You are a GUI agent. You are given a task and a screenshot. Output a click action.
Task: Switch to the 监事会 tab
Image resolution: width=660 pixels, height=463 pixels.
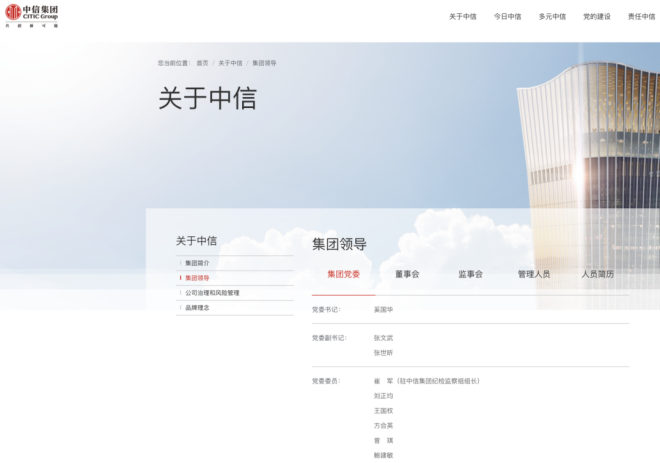(470, 274)
